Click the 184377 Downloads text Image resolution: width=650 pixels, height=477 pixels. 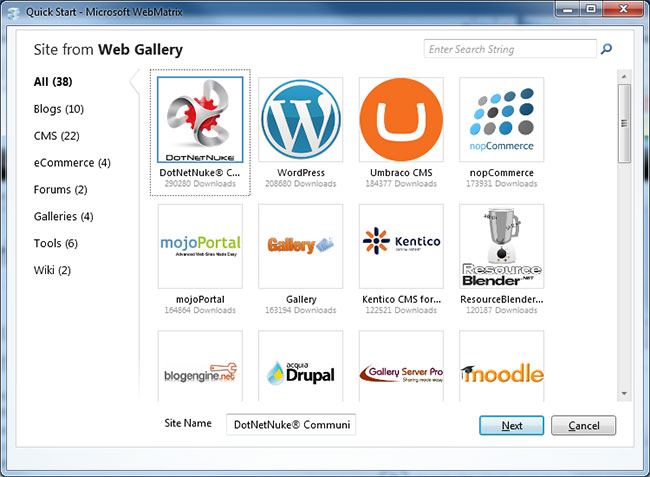[401, 184]
